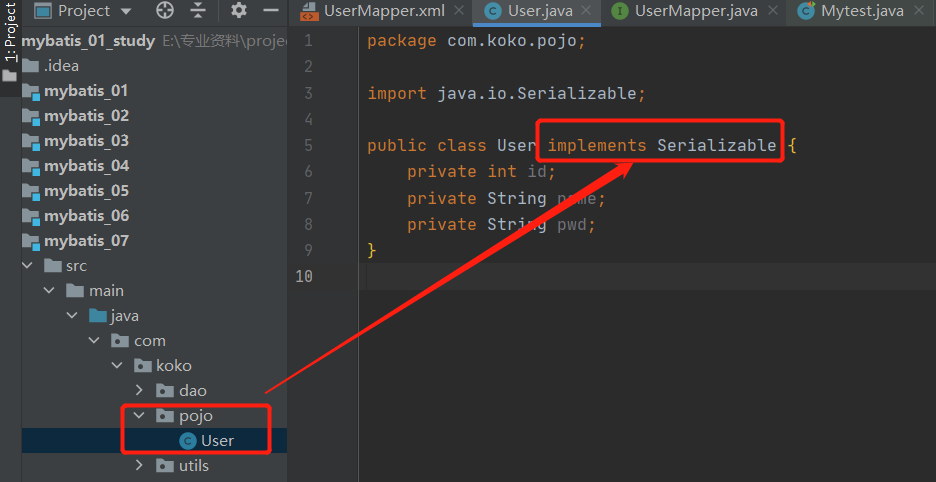This screenshot has height=482, width=936.
Task: Click 'private int id;' field declaration
Action: coord(481,172)
